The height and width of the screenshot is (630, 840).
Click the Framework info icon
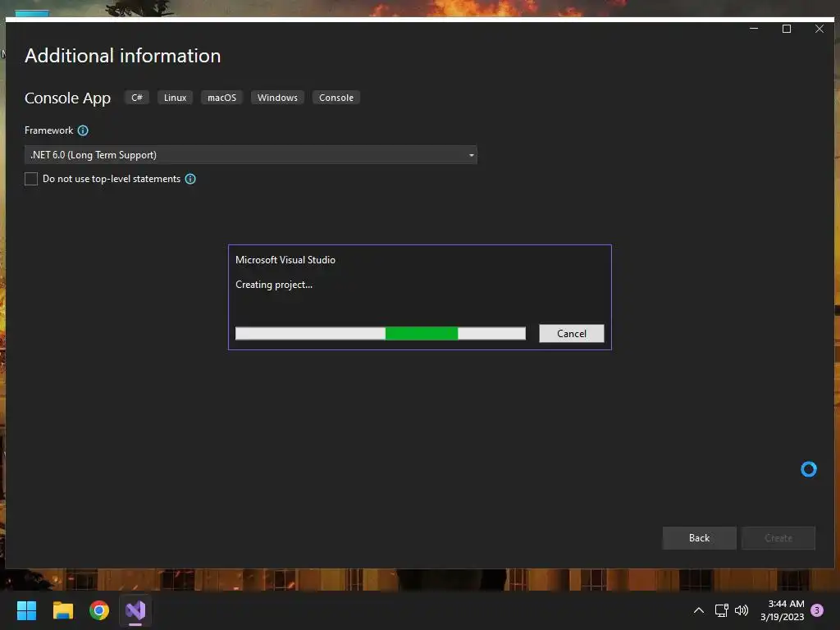click(83, 130)
